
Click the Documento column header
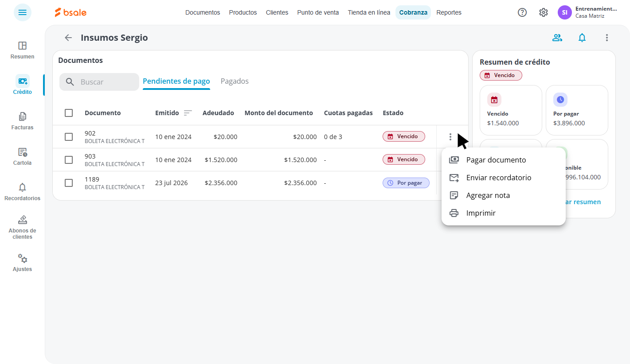[x=103, y=113]
